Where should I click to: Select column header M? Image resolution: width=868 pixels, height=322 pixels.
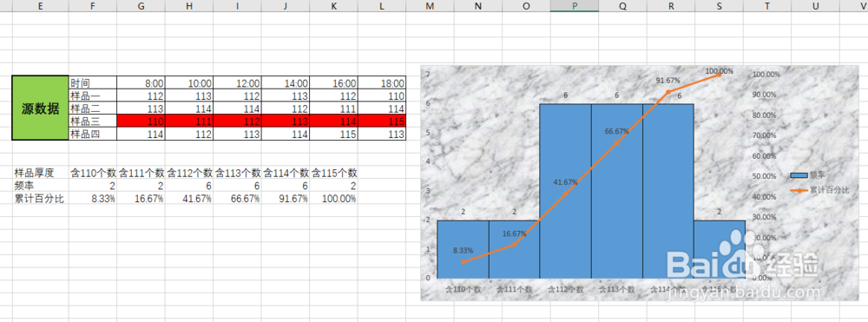(x=431, y=5)
